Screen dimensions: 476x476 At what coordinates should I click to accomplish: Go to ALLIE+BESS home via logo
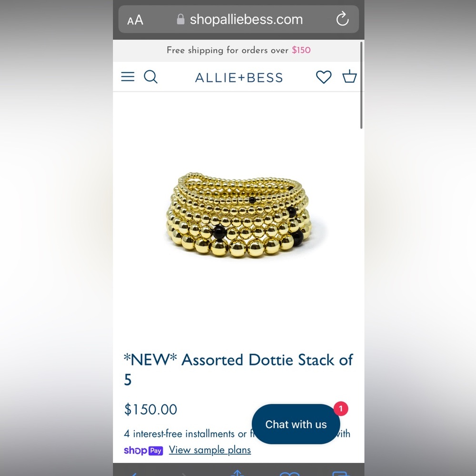[x=239, y=78]
